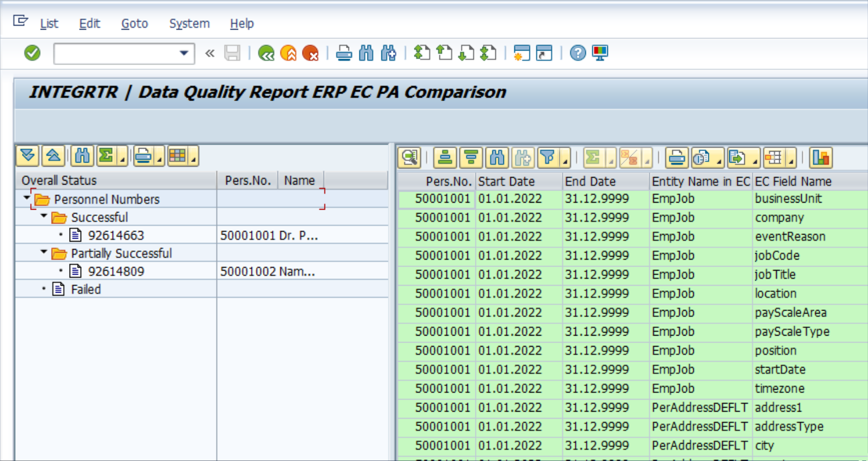Open the System menu
The height and width of the screenshot is (461, 868).
[189, 24]
